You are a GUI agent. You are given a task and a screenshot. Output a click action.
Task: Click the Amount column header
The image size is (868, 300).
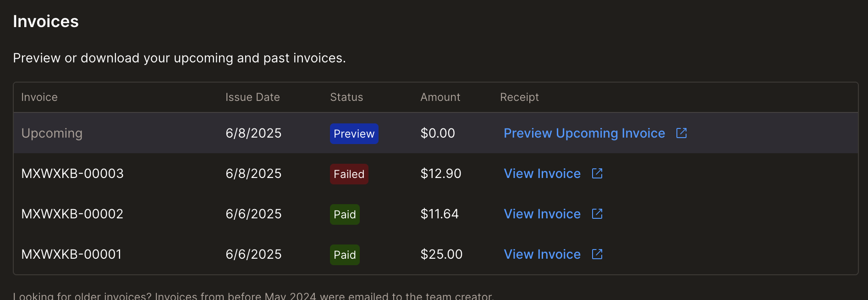click(440, 97)
